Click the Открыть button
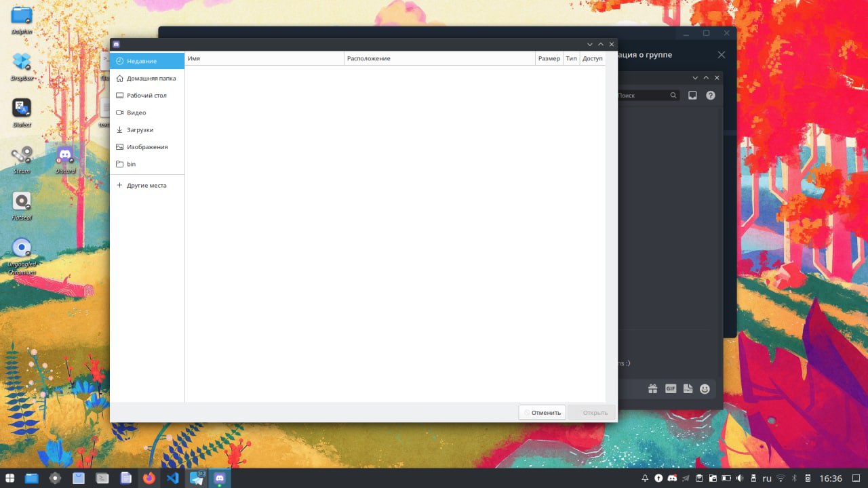 pyautogui.click(x=591, y=412)
